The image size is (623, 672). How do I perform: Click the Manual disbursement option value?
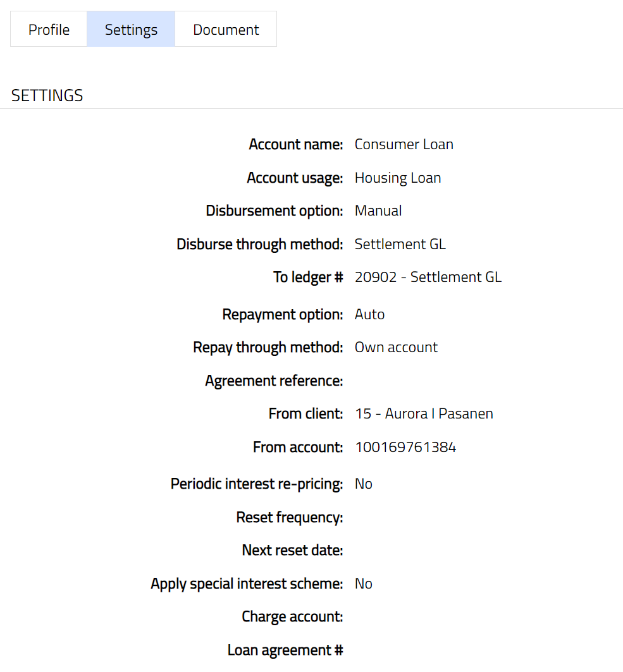(x=378, y=211)
